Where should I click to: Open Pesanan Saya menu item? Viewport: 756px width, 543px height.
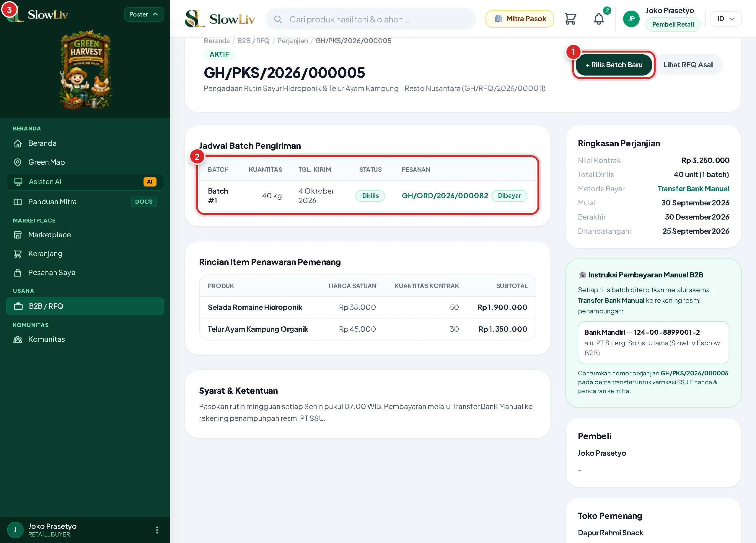85,272
